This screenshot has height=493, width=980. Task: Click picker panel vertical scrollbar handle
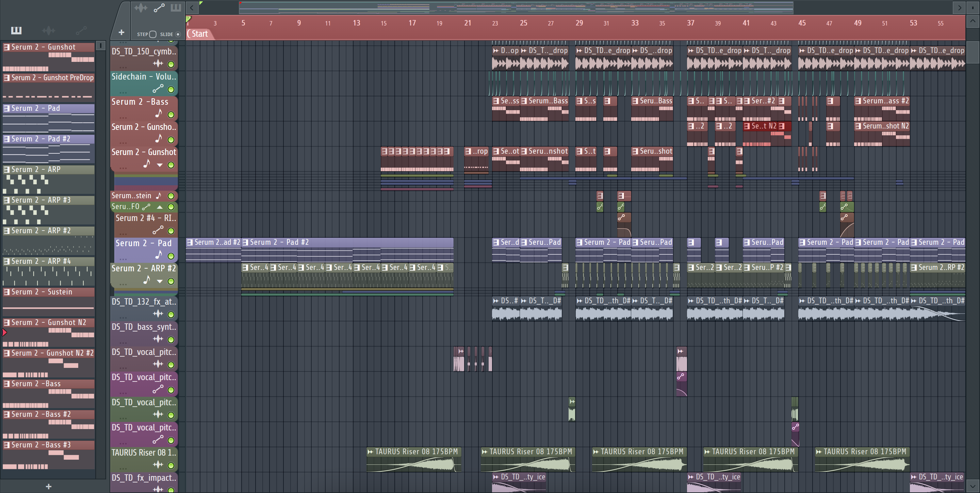pyautogui.click(x=100, y=46)
